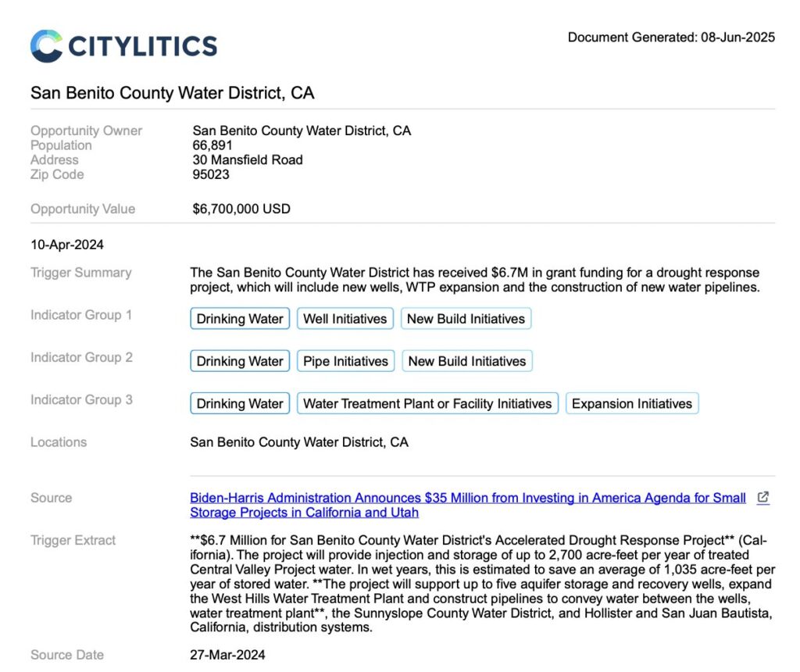
Task: Click the Trigger Summary paragraph text
Action: 475,280
